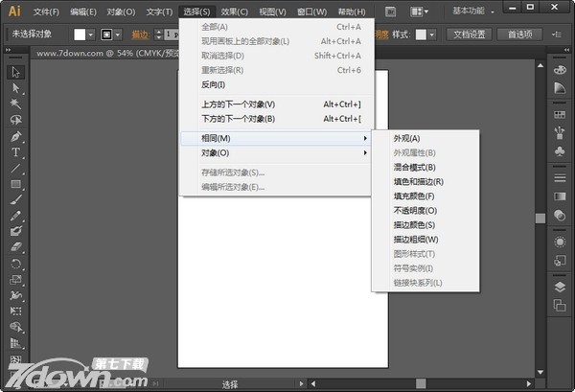575x392 pixels.
Task: Open the Layers panel icon
Action: [560, 287]
